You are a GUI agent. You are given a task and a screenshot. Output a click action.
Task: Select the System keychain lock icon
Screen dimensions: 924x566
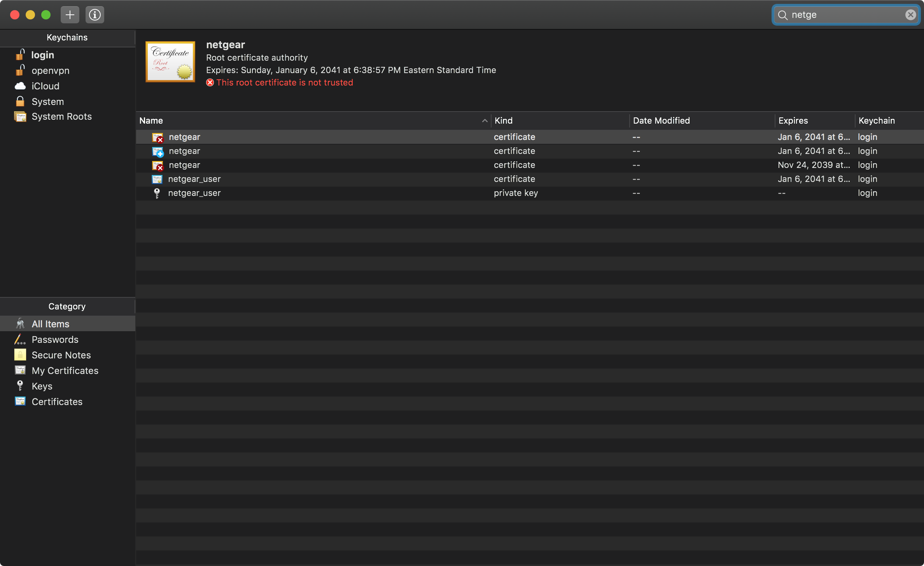(x=20, y=101)
